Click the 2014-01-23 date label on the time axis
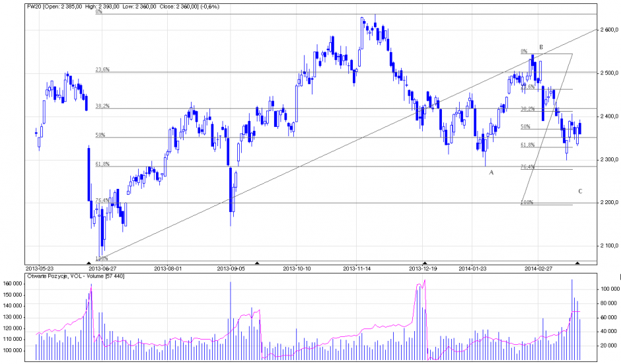 [x=472, y=269]
